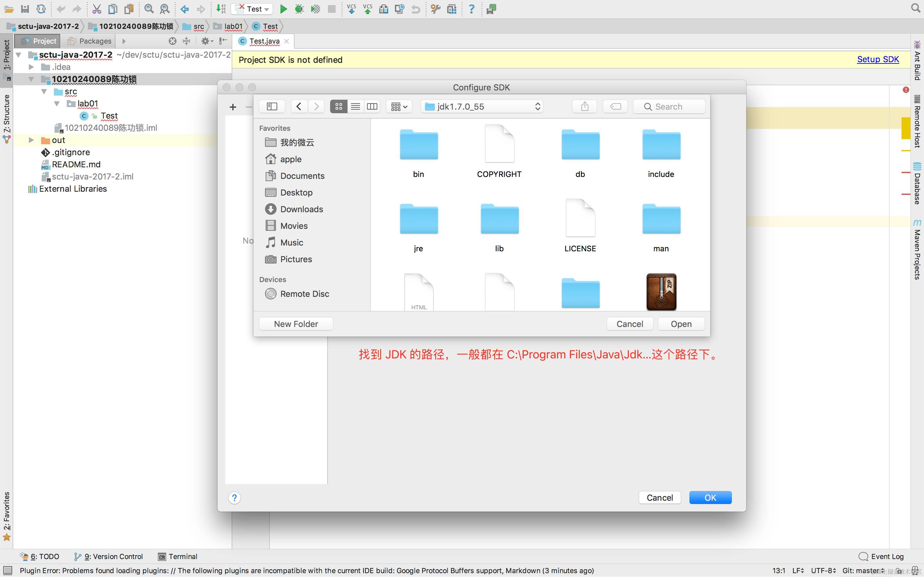Click the Setup SDK link

pyautogui.click(x=877, y=60)
